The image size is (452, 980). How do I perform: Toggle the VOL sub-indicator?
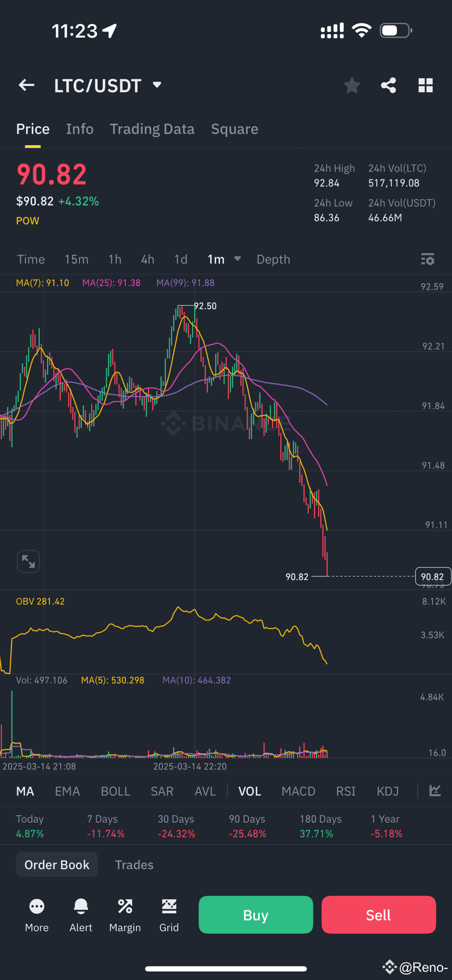tap(249, 791)
